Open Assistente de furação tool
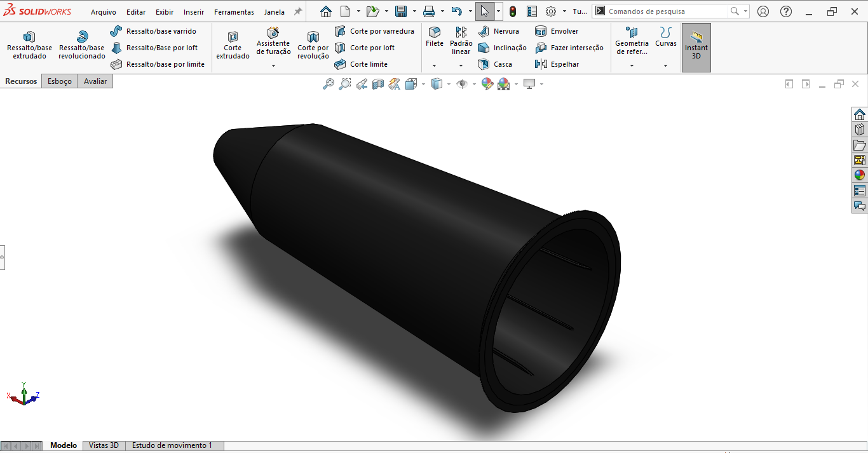This screenshot has height=453, width=868. click(x=273, y=41)
